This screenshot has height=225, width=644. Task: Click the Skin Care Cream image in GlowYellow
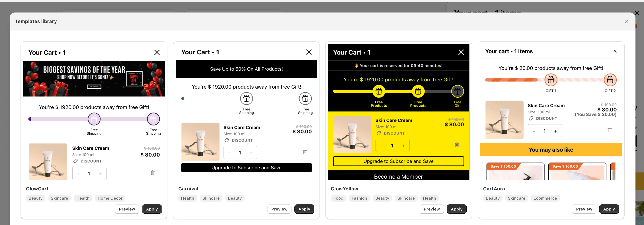352,135
